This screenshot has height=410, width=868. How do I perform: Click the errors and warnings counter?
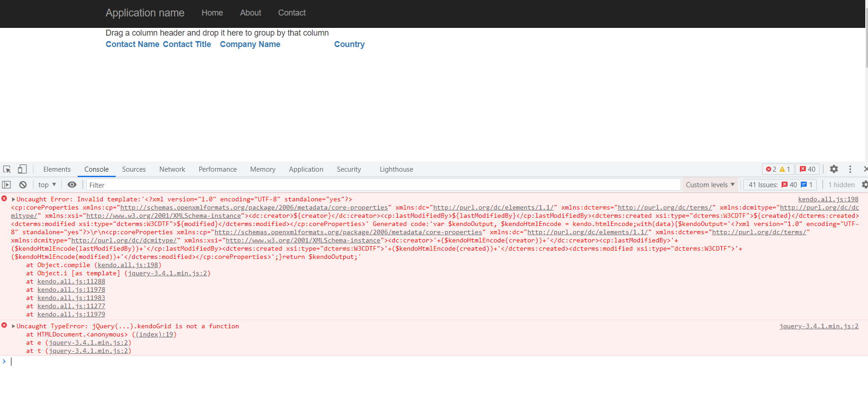click(778, 169)
